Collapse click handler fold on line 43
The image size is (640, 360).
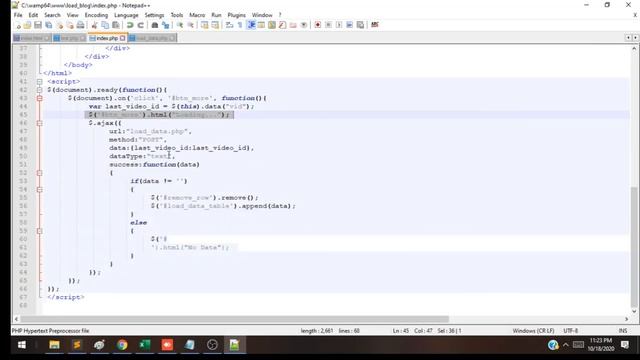tap(40, 98)
